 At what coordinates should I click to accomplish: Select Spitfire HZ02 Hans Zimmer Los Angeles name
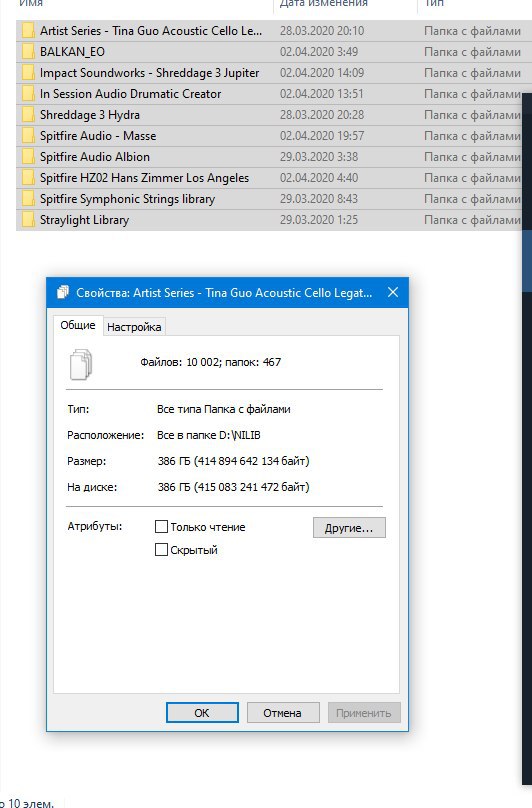(144, 178)
